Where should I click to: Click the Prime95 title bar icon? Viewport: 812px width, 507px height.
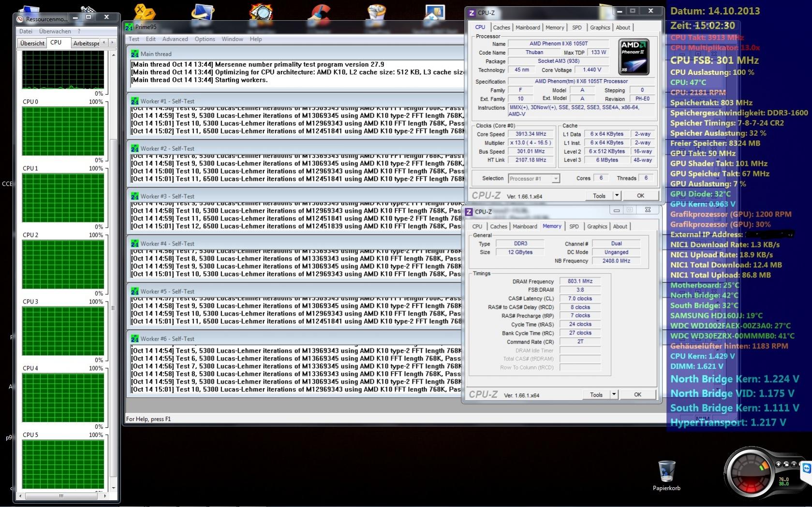[x=130, y=27]
